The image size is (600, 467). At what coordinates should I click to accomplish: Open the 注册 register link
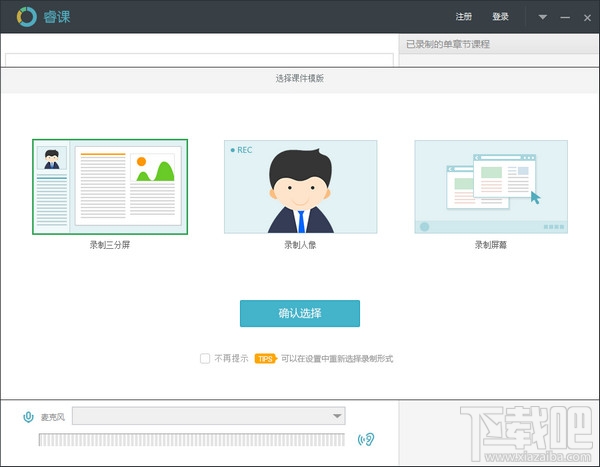[x=463, y=17]
